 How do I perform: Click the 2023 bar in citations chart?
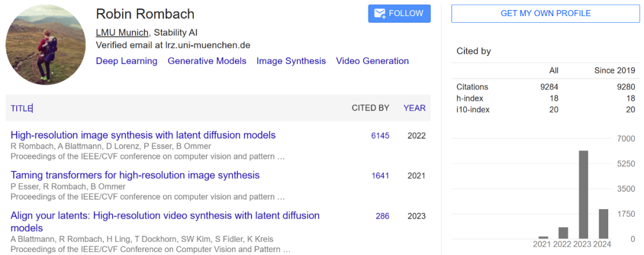tap(583, 195)
